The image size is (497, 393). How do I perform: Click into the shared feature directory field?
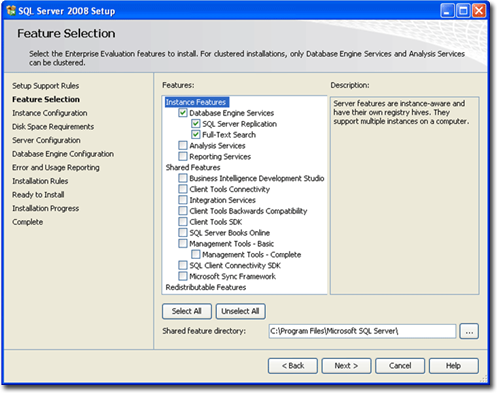coord(362,331)
